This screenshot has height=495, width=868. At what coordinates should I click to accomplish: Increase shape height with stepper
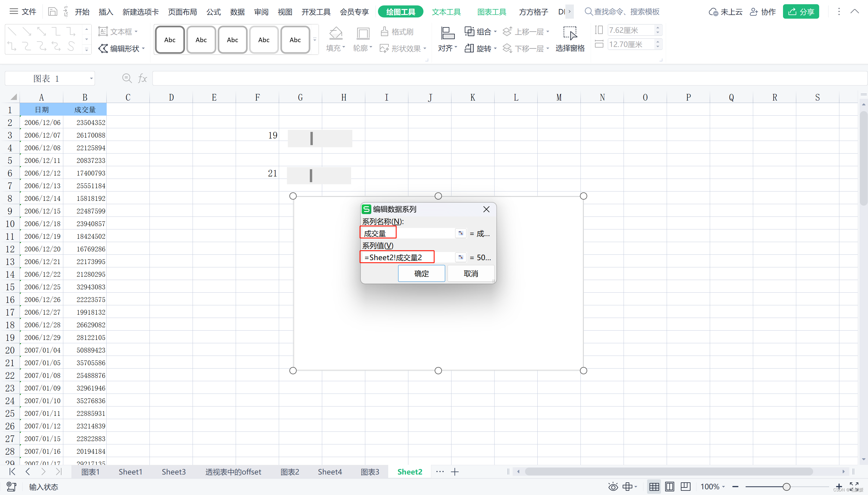tap(658, 27)
